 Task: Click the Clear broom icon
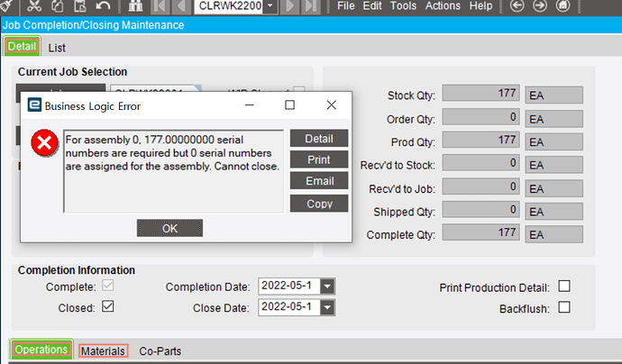(x=6, y=5)
